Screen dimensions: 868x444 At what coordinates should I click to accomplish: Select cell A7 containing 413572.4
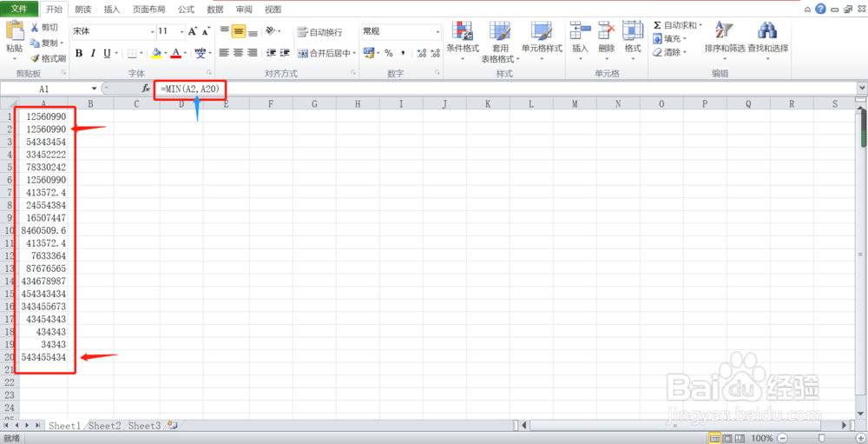(43, 192)
